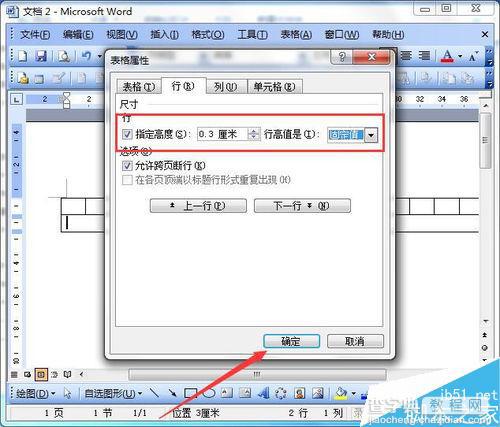This screenshot has height=427, width=500.
Task: Close the document with the menu bar X
Action: [x=485, y=34]
